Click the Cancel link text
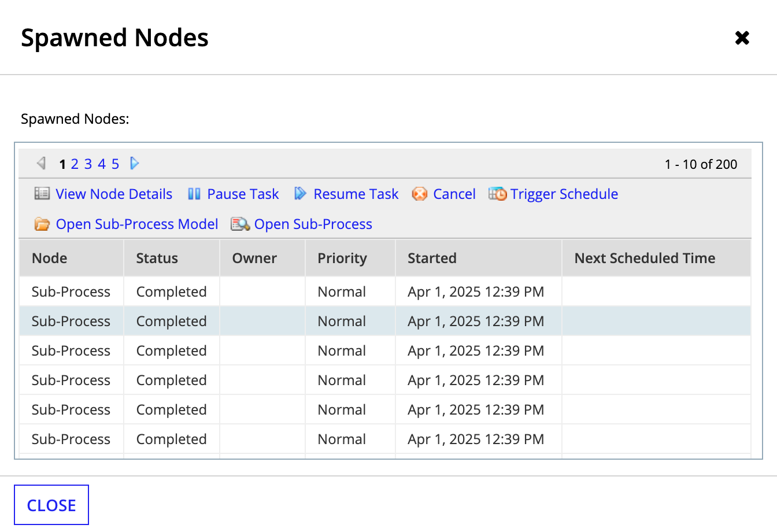The image size is (777, 532). 454,194
